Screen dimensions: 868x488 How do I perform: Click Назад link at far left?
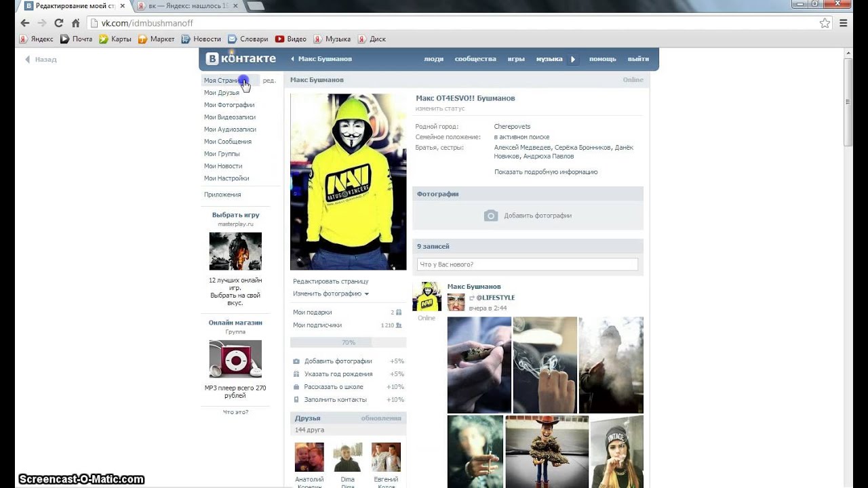[41, 60]
